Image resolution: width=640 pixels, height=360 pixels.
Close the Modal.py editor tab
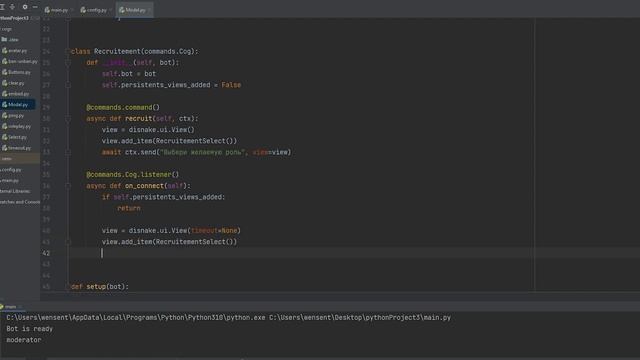(x=149, y=10)
